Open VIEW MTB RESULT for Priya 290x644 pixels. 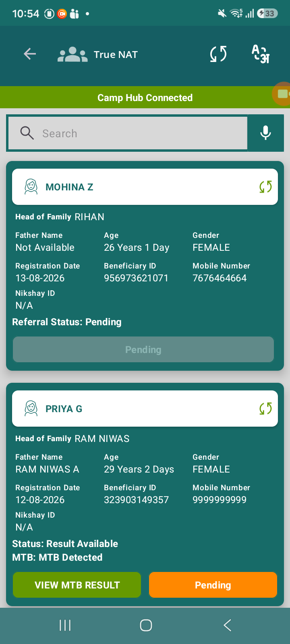(x=77, y=585)
